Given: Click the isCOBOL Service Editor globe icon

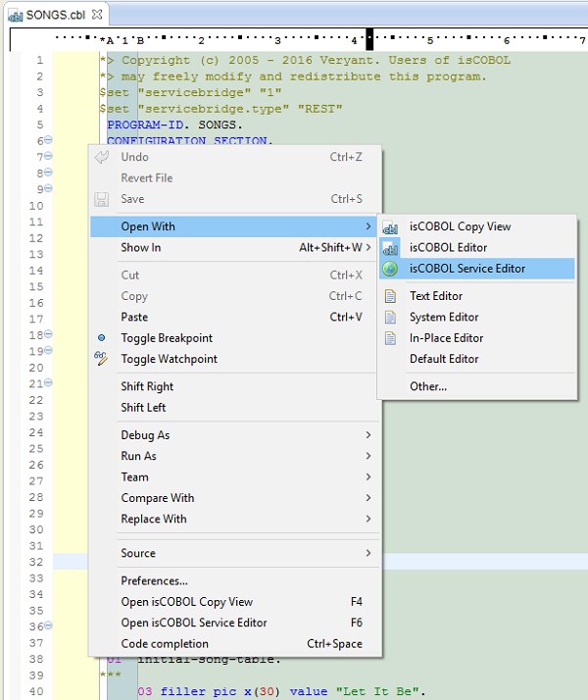Looking at the screenshot, I should coord(390,269).
